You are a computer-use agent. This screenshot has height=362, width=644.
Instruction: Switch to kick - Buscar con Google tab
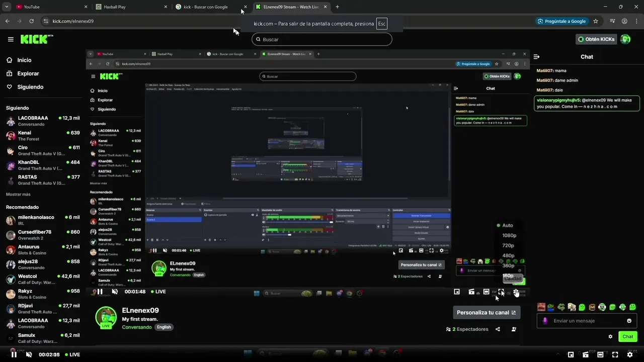(x=211, y=7)
